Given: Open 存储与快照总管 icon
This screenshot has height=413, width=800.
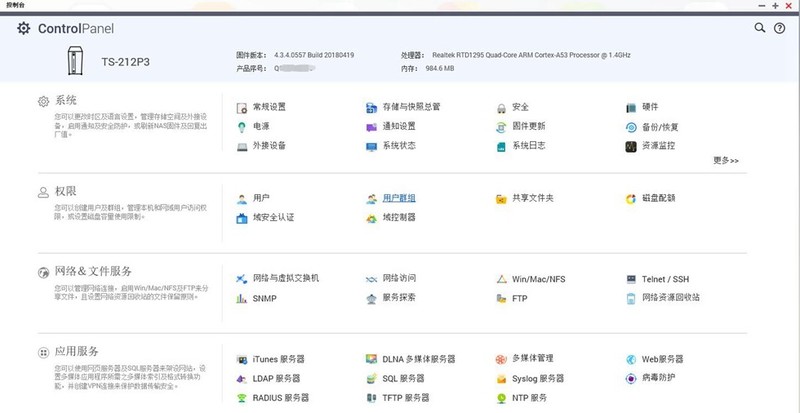Looking at the screenshot, I should click(371, 108).
